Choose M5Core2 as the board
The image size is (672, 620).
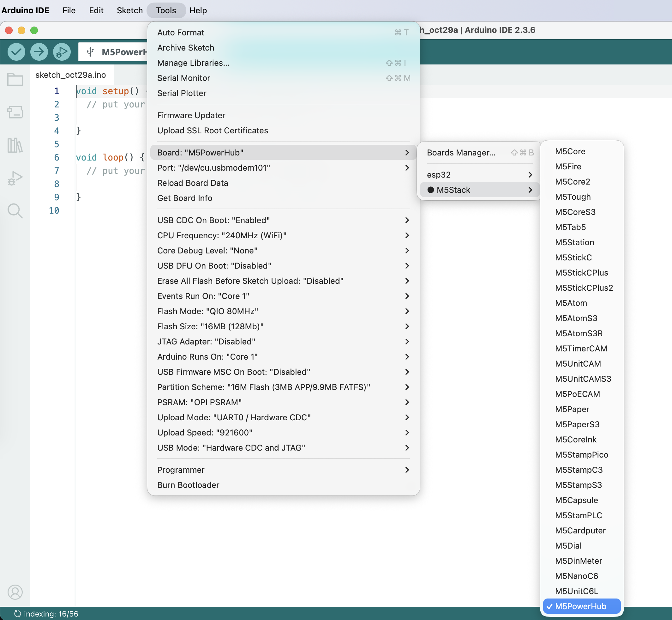(573, 181)
